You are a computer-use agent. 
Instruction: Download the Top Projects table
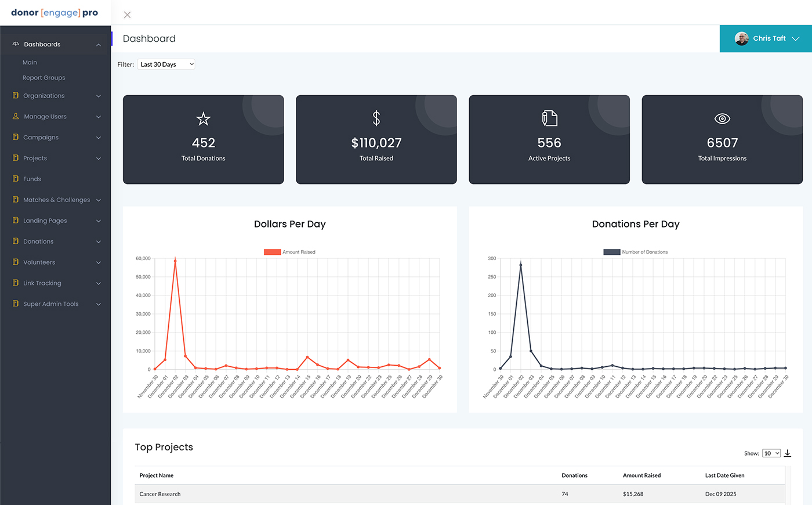[788, 453]
